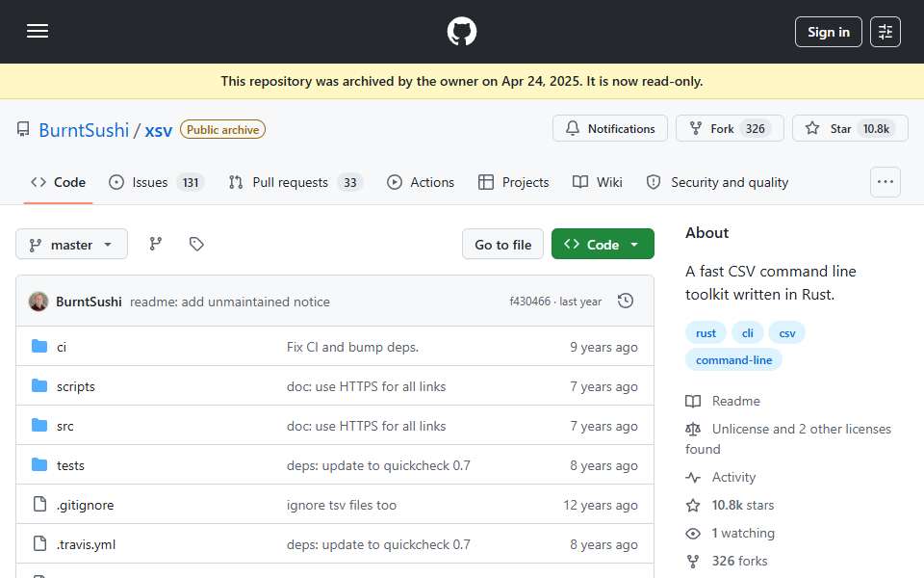Open src row commit 'doc: use HTTPS'
The image size is (924, 578).
366,426
